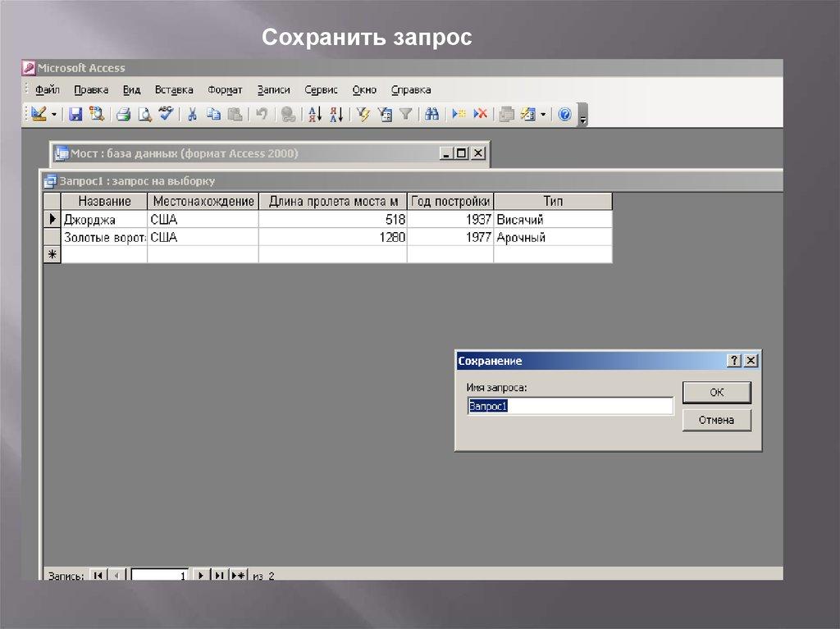Image resolution: width=840 pixels, height=629 pixels.
Task: Open the Файл menu
Action: coord(48,90)
